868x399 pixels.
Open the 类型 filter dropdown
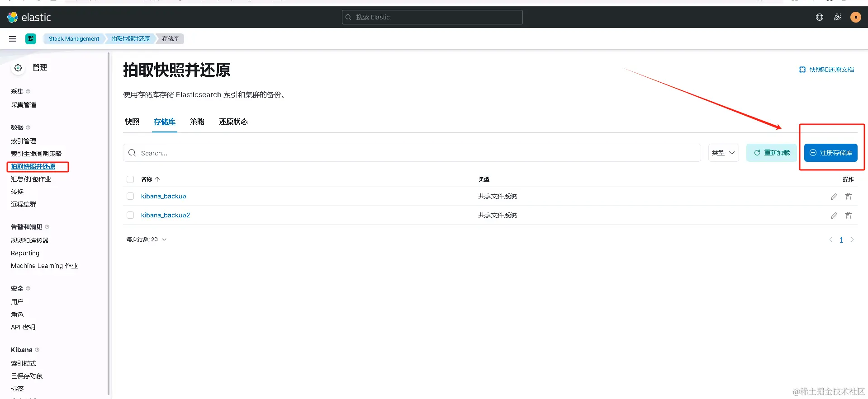tap(723, 153)
